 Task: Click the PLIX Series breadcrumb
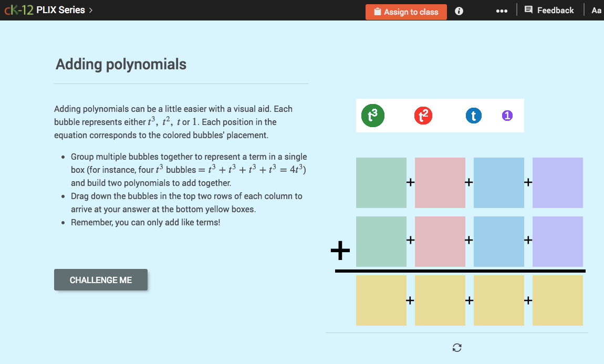coord(60,9)
